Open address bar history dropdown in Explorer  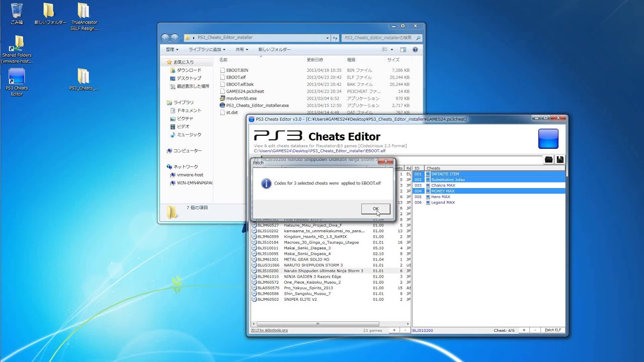point(328,38)
